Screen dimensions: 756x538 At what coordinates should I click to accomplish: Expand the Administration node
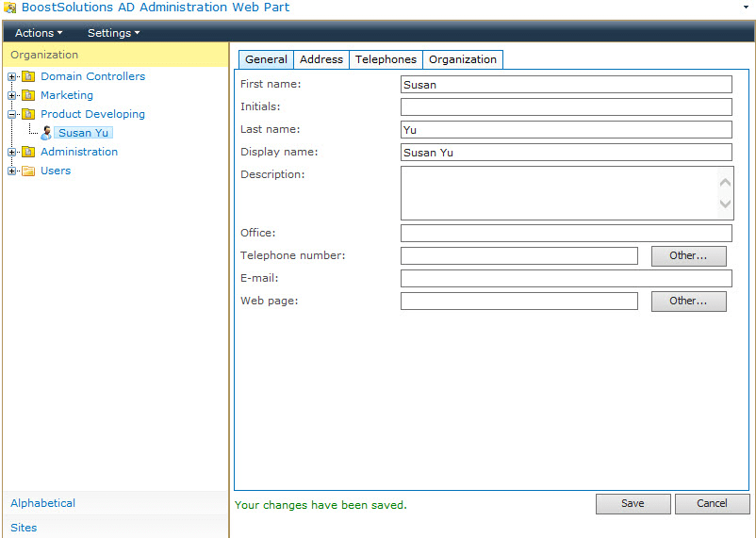click(x=11, y=153)
